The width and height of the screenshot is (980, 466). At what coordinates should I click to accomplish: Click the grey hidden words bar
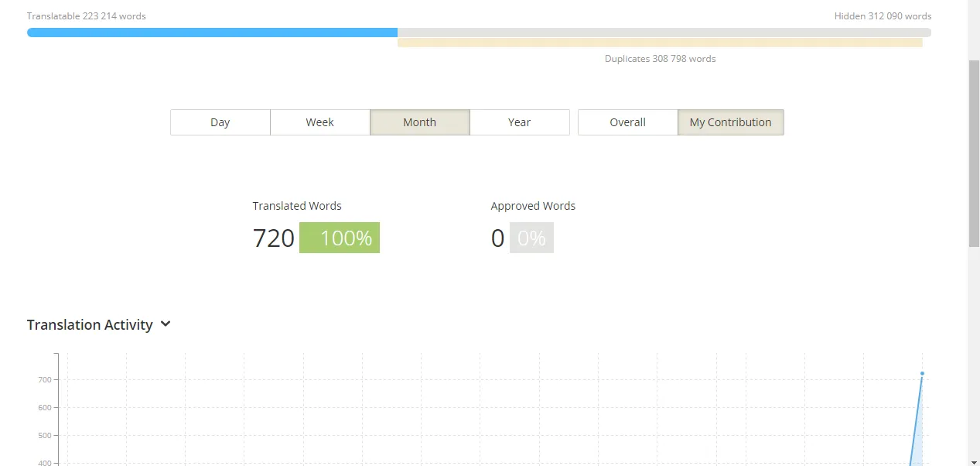pos(664,33)
